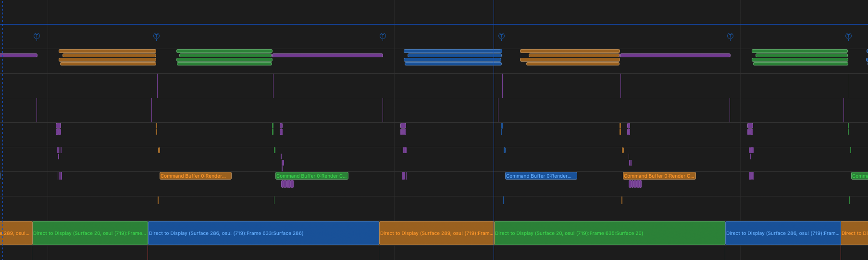Select the blue Command Buffer 0:Render... bar

click(541, 176)
